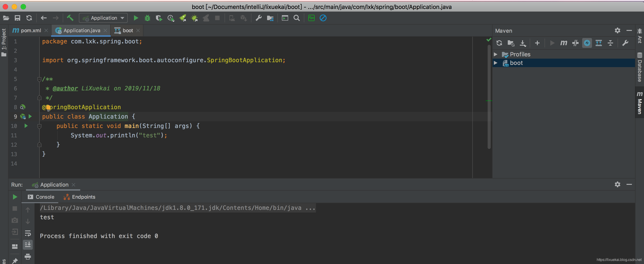The width and height of the screenshot is (644, 264).
Task: Add Maven project with plus icon
Action: tap(537, 43)
